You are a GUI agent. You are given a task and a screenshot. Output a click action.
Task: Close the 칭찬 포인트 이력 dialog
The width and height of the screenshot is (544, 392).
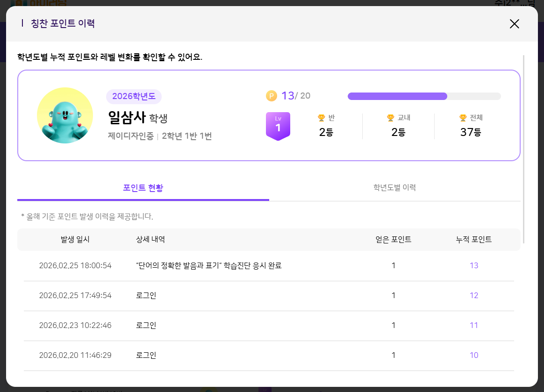(514, 24)
